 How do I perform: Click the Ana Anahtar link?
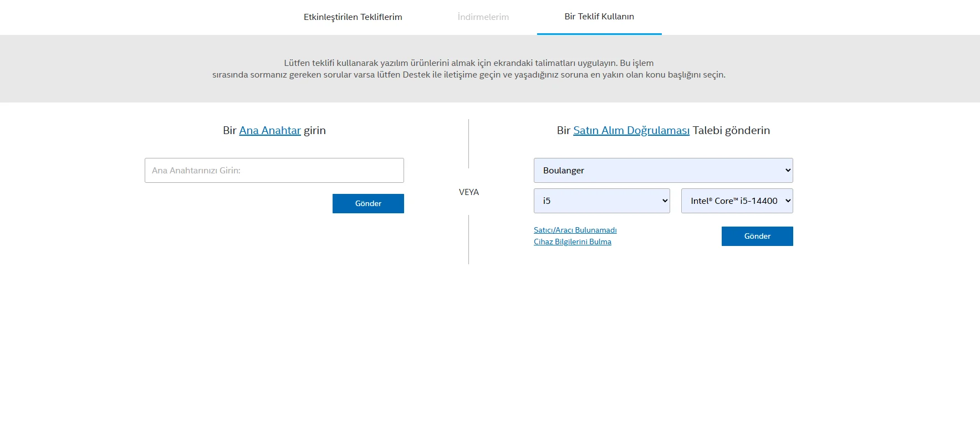[270, 130]
